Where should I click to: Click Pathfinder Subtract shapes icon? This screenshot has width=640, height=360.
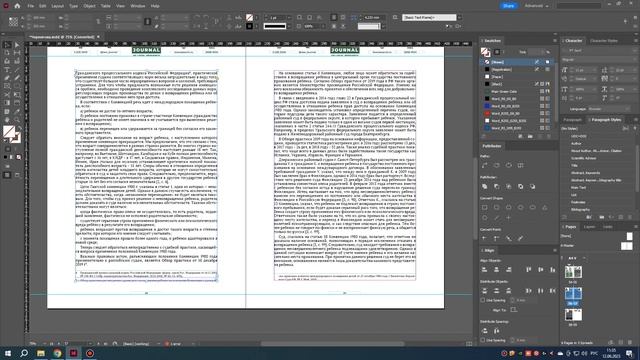point(496,187)
